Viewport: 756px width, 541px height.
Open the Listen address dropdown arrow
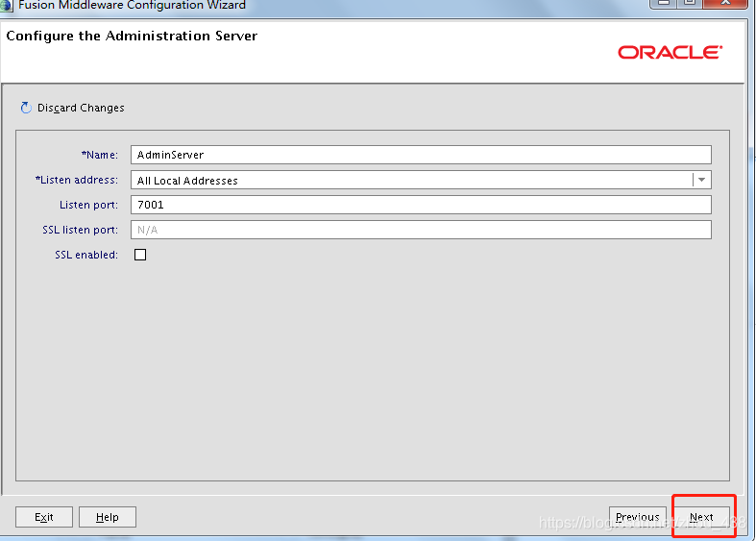pos(701,180)
